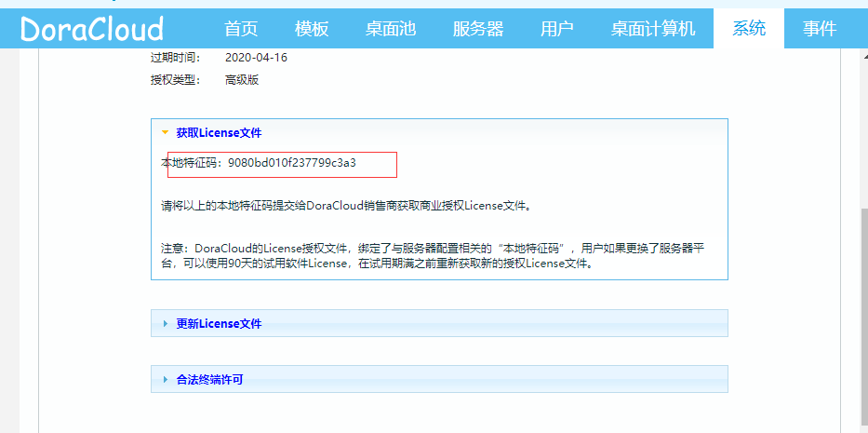The height and width of the screenshot is (433, 868).
Task: Open the 桌面计算机 tab
Action: [x=653, y=28]
